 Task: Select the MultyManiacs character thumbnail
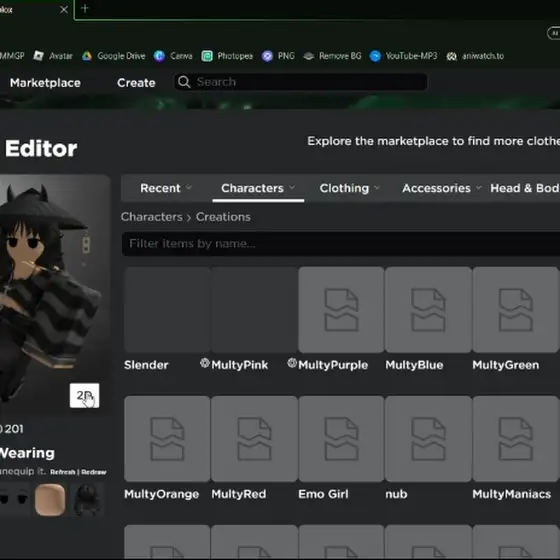point(515,439)
